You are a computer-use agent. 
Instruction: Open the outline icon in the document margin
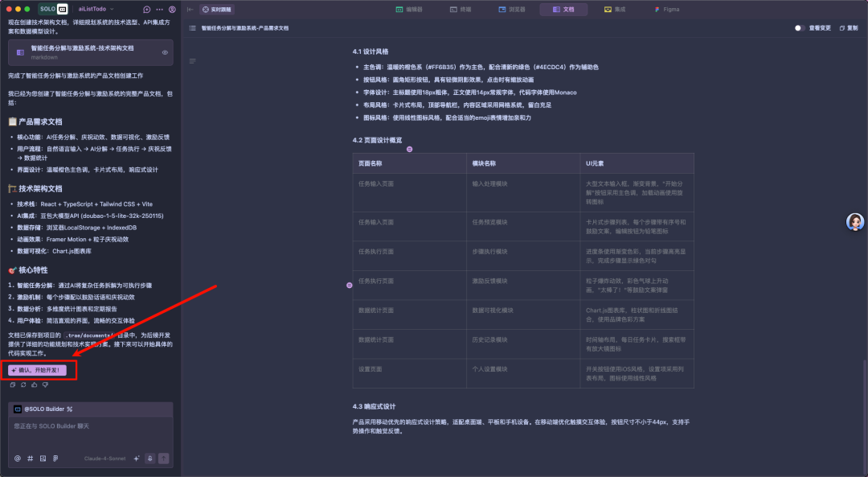[193, 61]
